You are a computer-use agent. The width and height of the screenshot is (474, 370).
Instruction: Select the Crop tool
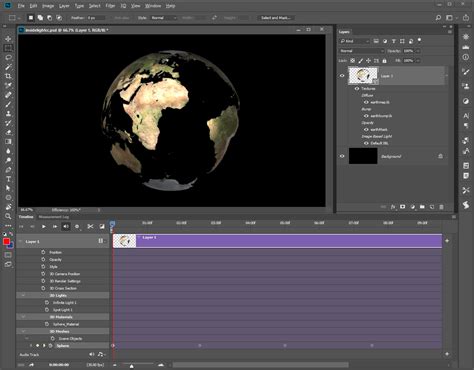coord(8,76)
